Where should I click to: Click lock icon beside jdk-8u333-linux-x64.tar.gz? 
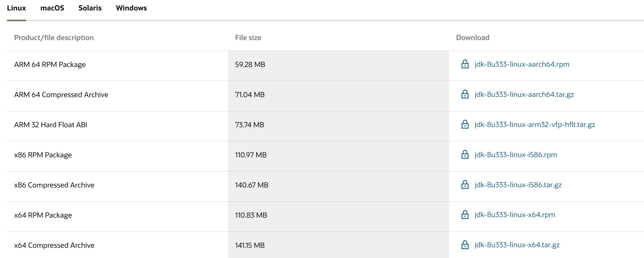pyautogui.click(x=465, y=245)
